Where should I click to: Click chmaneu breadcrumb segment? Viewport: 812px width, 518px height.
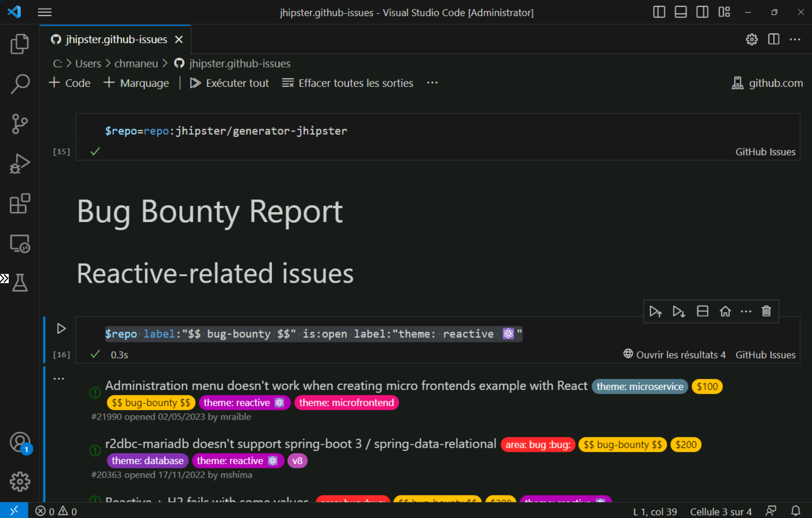click(136, 63)
